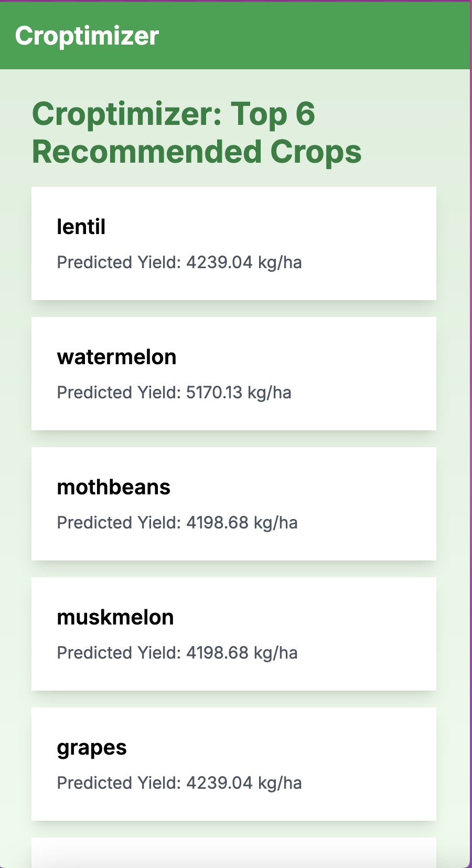Click watermelon predicted yield 5170.13 kg/ha

click(x=174, y=393)
